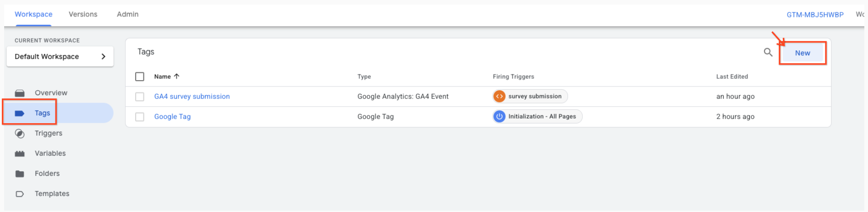Check the GA4 survey submission row checkbox
Screen dimensions: 868x212
pyautogui.click(x=140, y=97)
